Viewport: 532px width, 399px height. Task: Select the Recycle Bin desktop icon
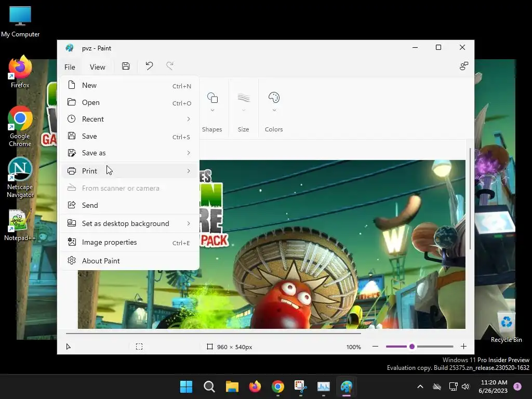(x=506, y=327)
